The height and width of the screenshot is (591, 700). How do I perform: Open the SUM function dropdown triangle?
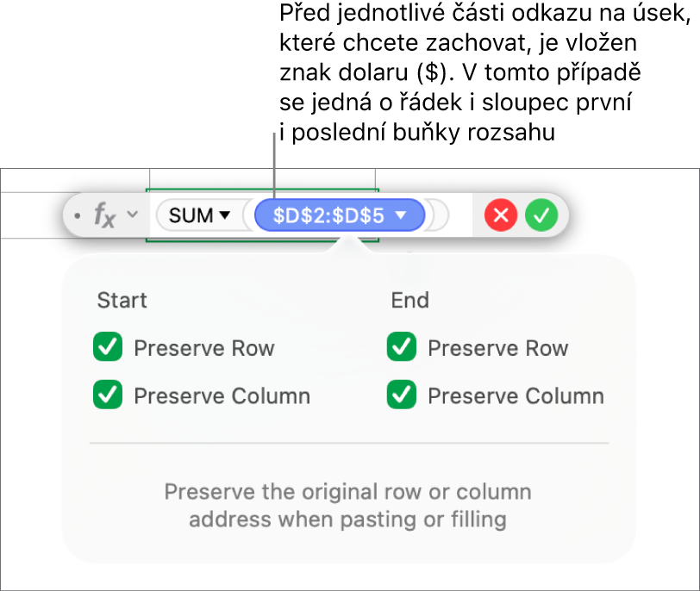click(x=226, y=216)
